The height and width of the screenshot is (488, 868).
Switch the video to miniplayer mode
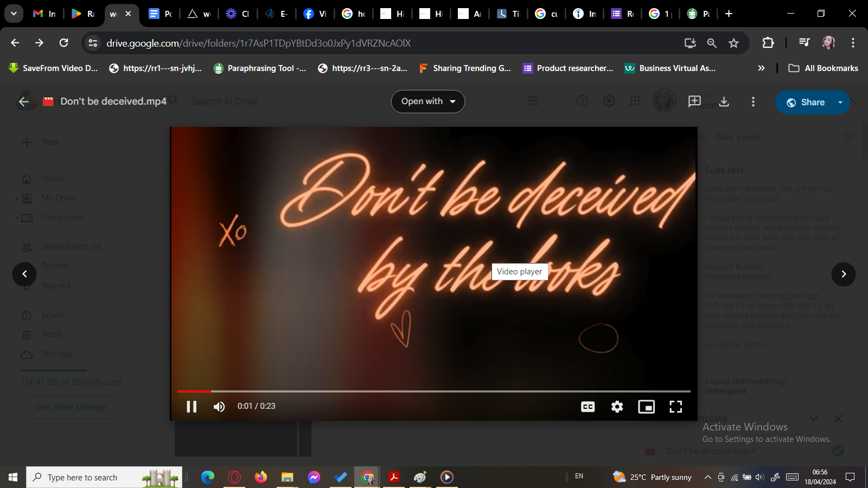point(647,407)
